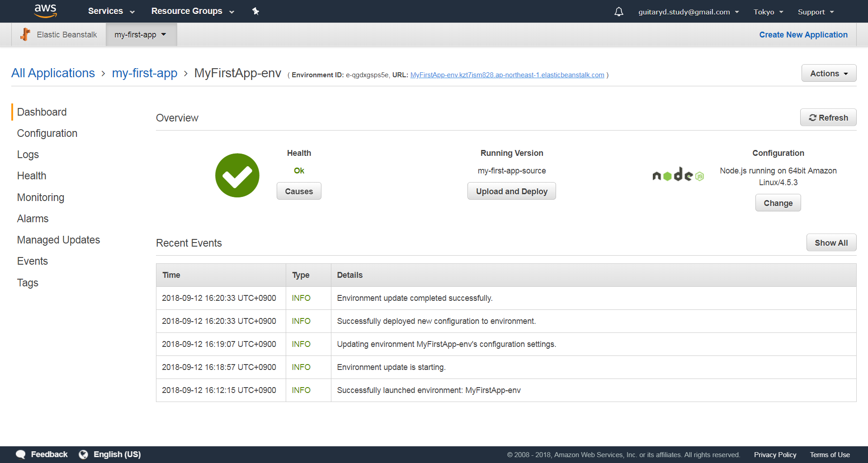868x463 pixels.
Task: Expand the Services dropdown menu
Action: pyautogui.click(x=111, y=11)
